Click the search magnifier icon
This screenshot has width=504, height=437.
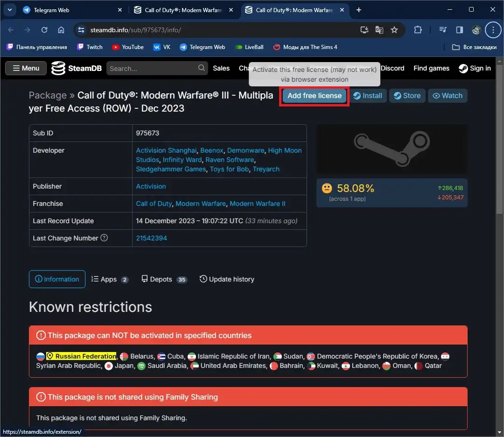tap(202, 68)
